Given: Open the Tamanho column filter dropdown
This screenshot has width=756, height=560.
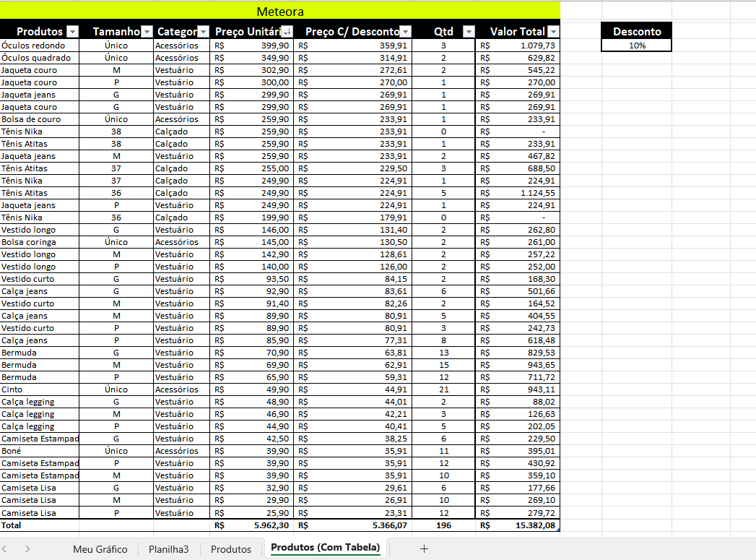Looking at the screenshot, I should (147, 32).
